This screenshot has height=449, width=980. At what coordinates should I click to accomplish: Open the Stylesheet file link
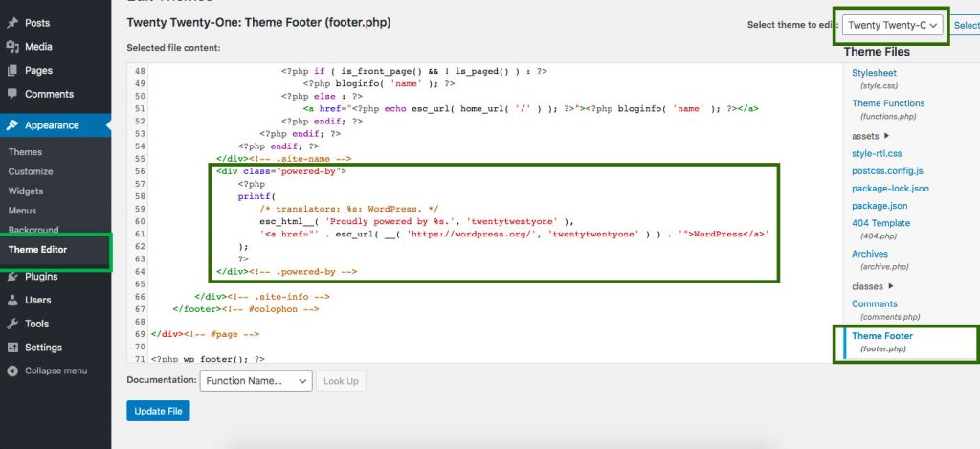[874, 73]
